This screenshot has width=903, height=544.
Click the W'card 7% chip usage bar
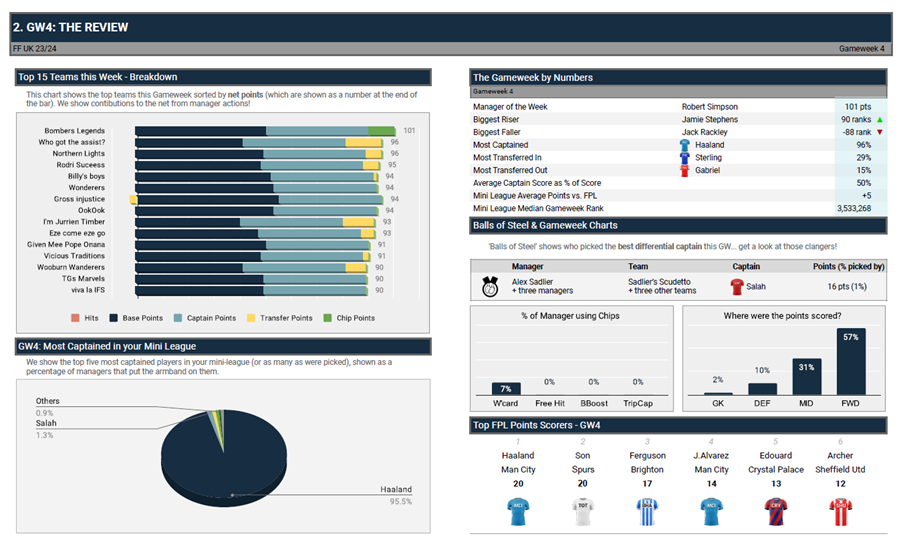click(506, 389)
